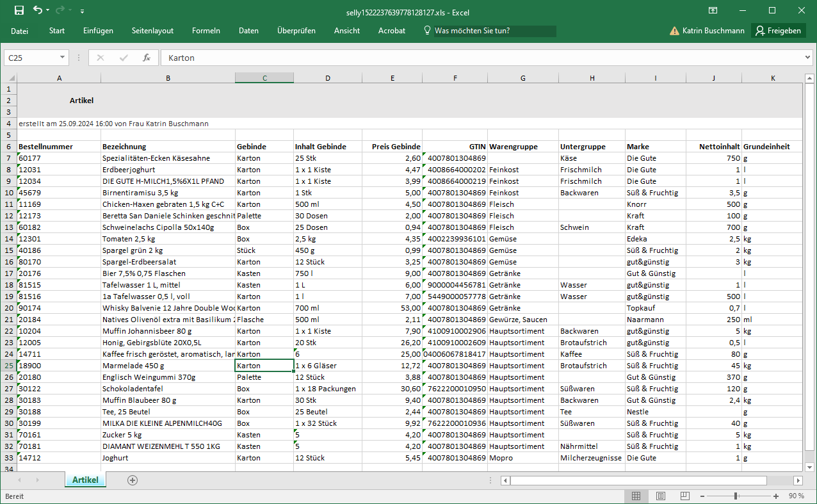Image resolution: width=817 pixels, height=504 pixels.
Task: Open the Name Box dropdown arrow
Action: pos(62,58)
